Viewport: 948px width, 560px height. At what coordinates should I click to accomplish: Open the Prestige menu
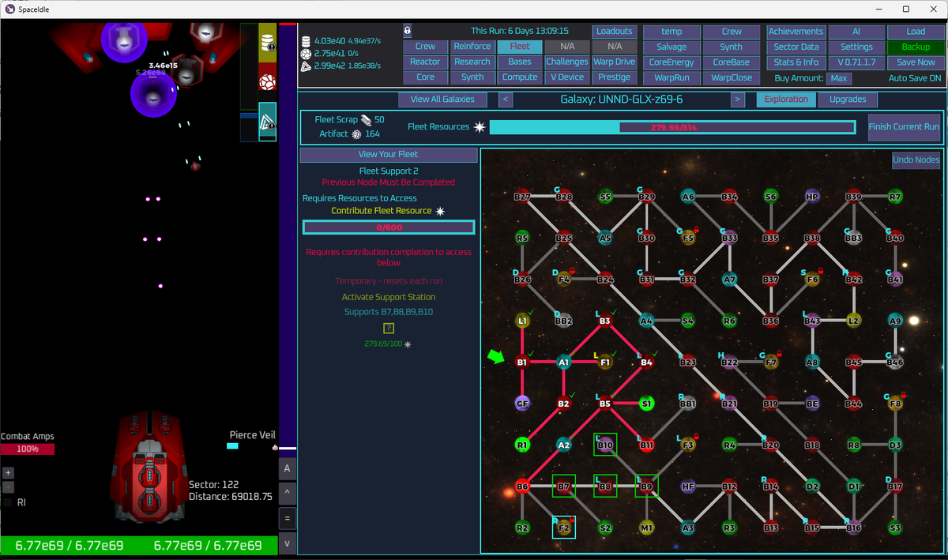615,77
